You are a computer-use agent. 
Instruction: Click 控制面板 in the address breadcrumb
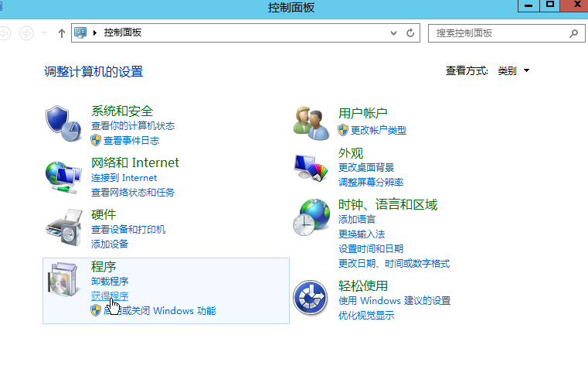click(x=123, y=32)
